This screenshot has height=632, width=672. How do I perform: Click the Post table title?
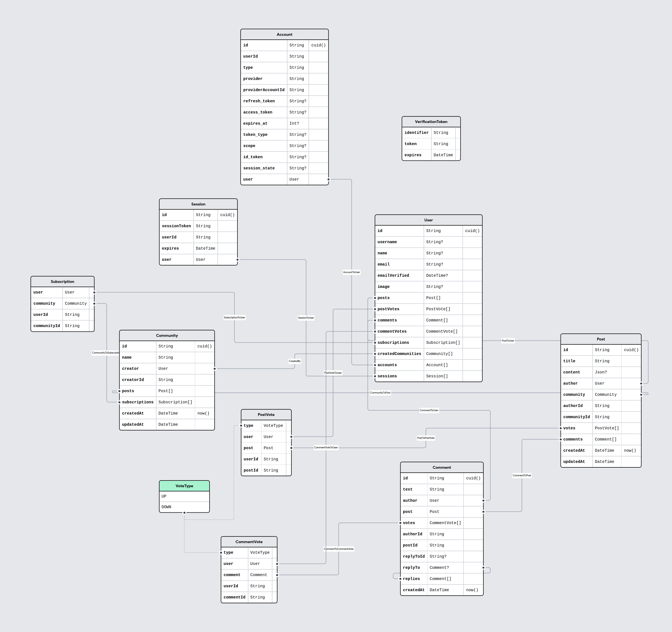601,339
